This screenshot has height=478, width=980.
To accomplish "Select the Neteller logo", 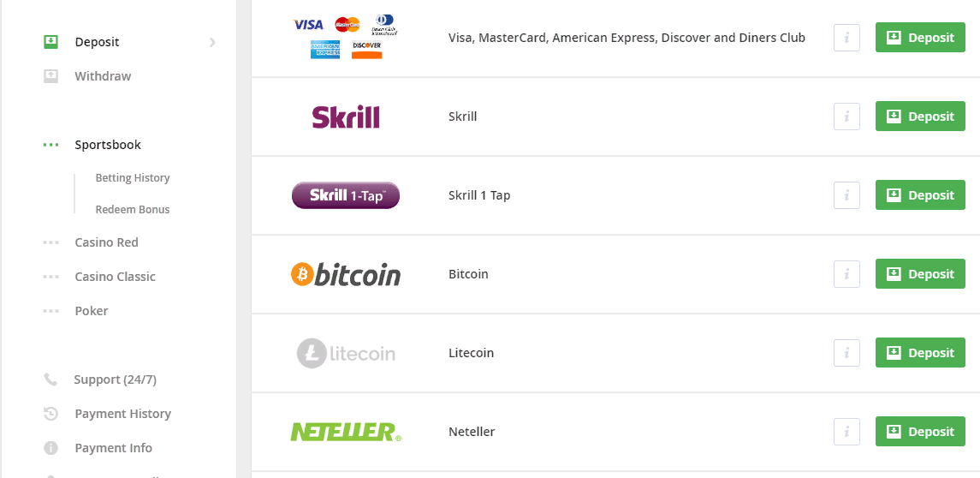I will [x=346, y=432].
